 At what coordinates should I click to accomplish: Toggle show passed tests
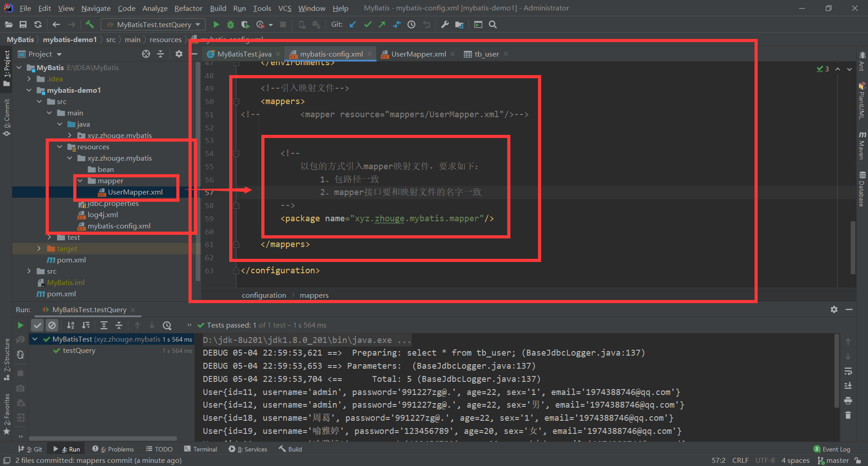pyautogui.click(x=38, y=325)
